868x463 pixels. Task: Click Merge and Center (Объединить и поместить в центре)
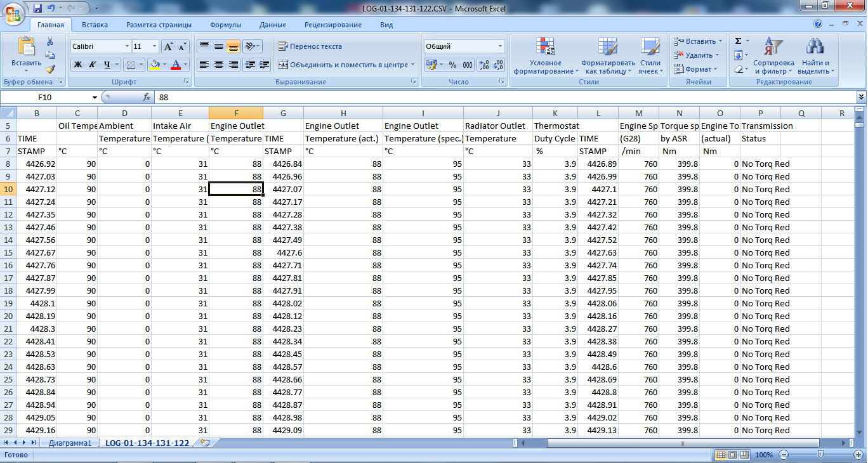tap(343, 65)
